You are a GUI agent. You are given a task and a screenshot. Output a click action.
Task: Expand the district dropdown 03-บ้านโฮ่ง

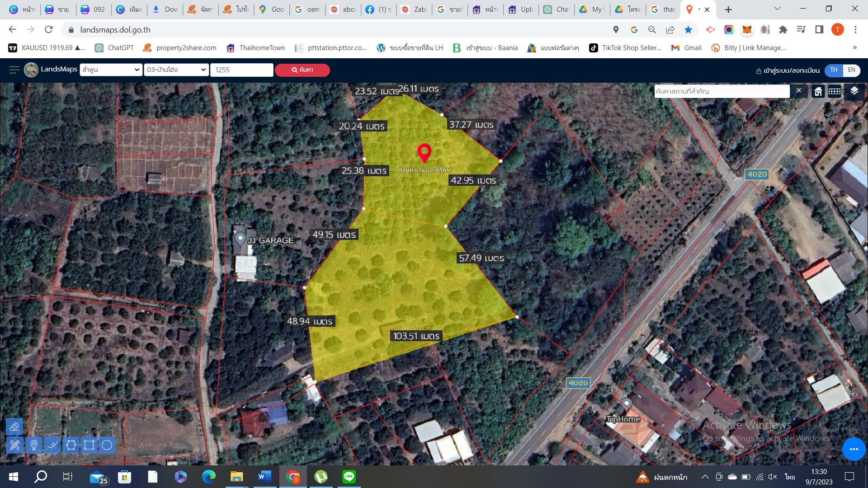176,70
